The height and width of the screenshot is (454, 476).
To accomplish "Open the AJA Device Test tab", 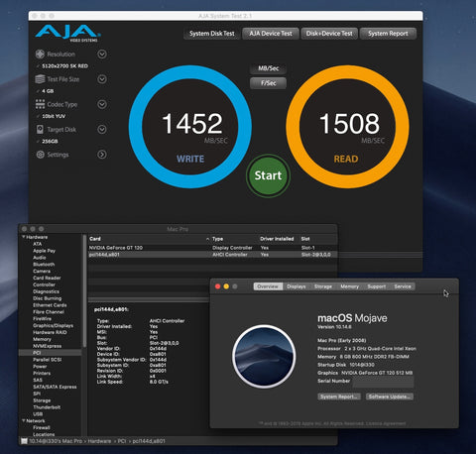I will point(271,34).
